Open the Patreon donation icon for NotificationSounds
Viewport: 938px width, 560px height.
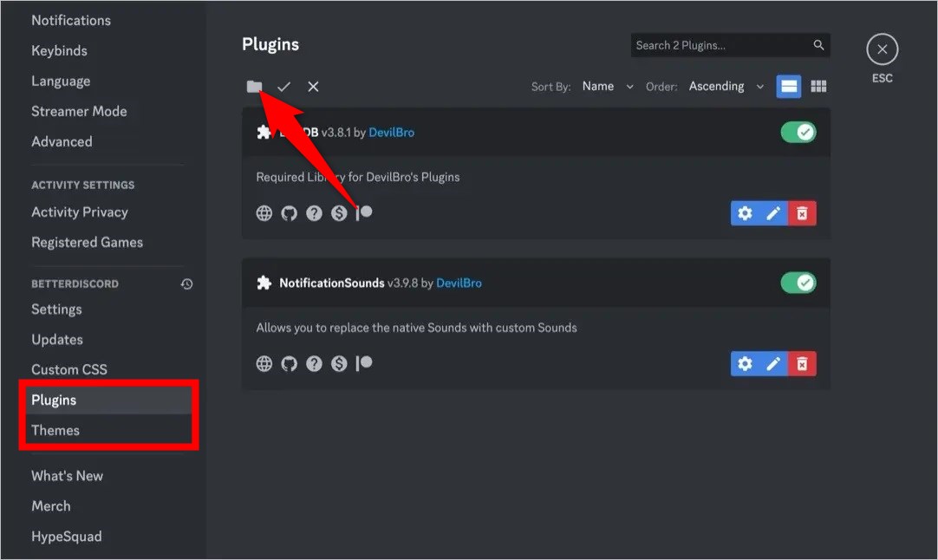point(363,363)
